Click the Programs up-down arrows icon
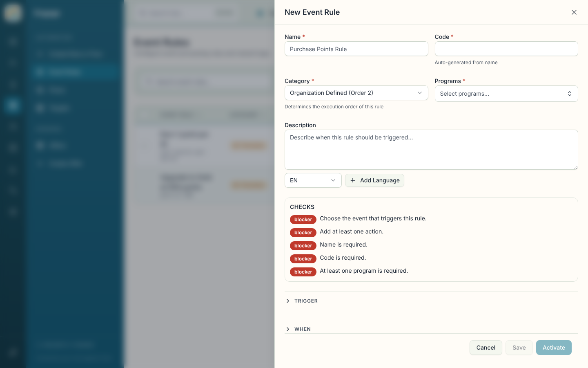 pos(569,94)
